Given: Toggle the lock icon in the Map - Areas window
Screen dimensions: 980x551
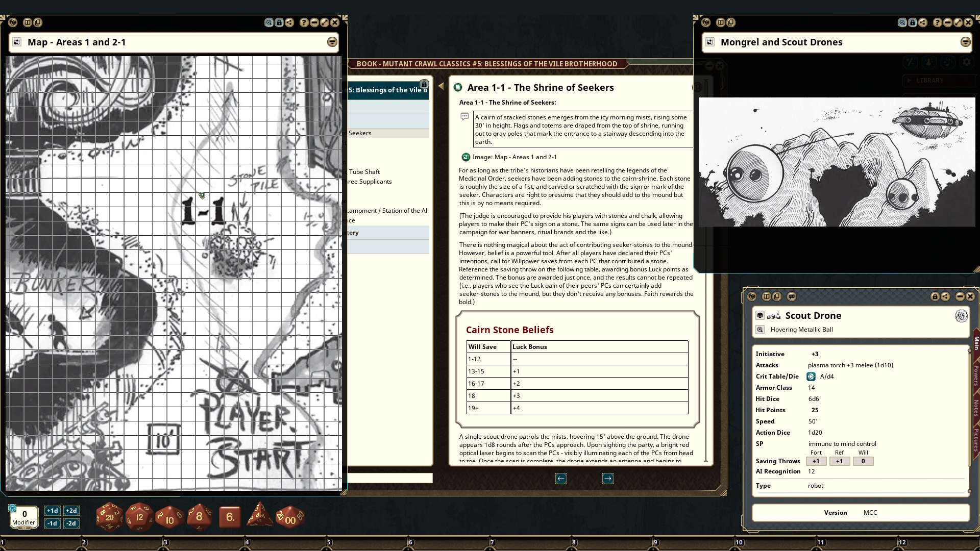Looking at the screenshot, I should [x=279, y=22].
